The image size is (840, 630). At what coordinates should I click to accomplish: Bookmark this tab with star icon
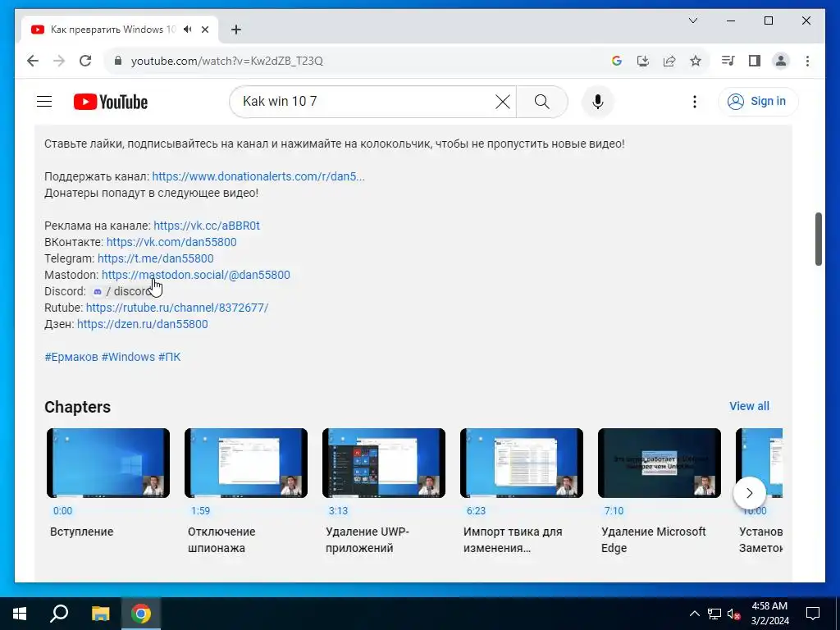point(696,61)
